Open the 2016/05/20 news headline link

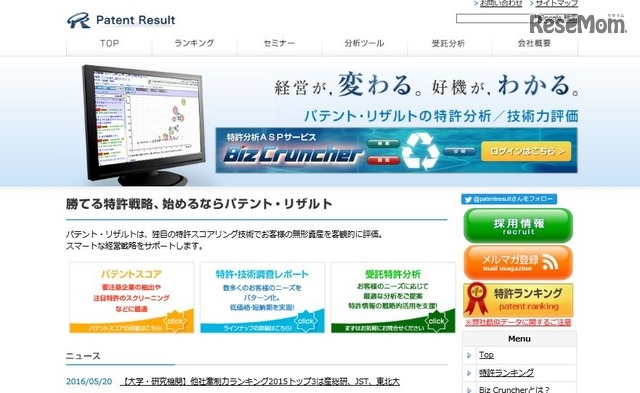point(260,382)
